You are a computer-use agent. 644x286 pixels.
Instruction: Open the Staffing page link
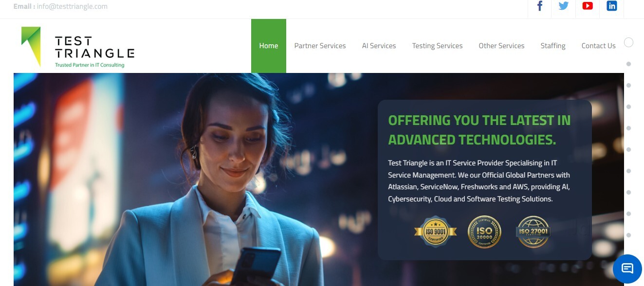pyautogui.click(x=553, y=46)
